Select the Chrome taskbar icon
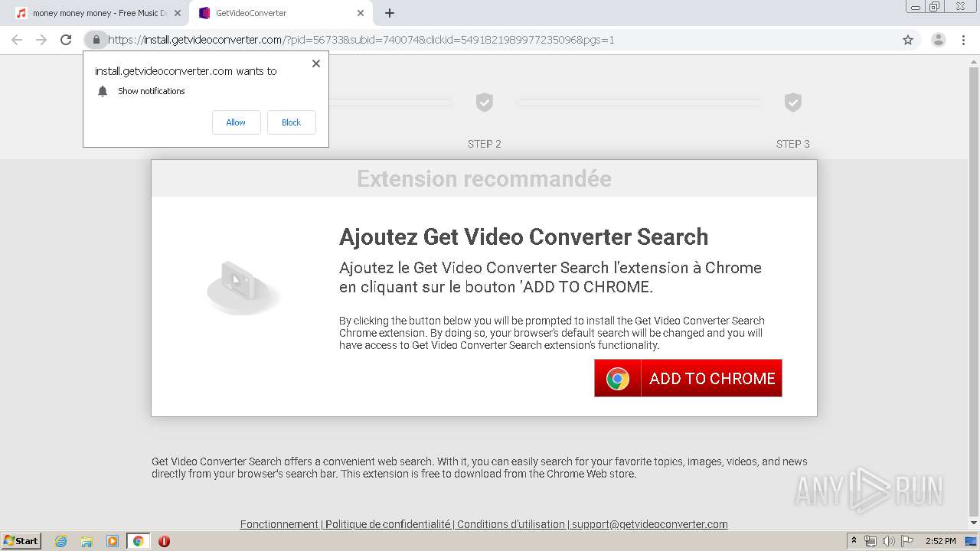This screenshot has height=551, width=980. (138, 541)
